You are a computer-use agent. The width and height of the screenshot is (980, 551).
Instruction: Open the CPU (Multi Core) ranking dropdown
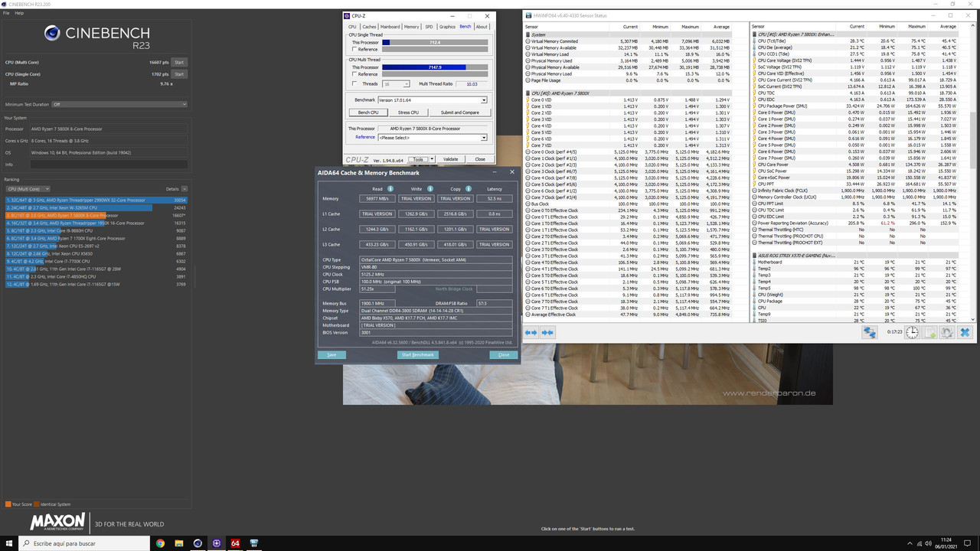[28, 188]
